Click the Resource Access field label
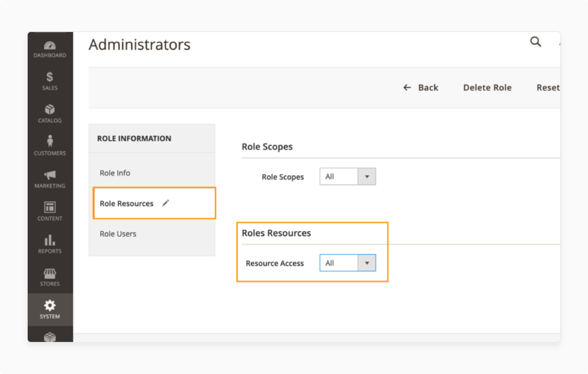The width and height of the screenshot is (588, 374). [275, 263]
